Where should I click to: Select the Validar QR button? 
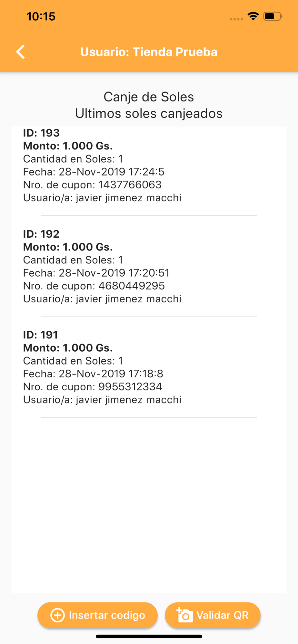(213, 615)
